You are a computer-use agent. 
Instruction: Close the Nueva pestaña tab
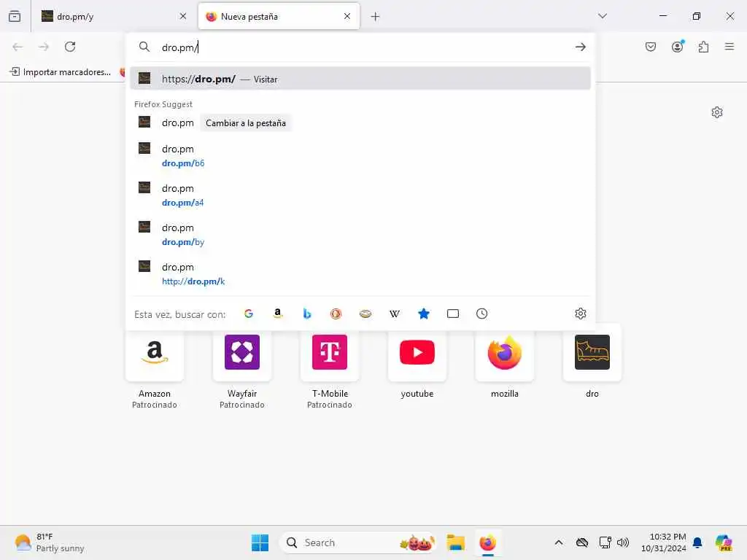(347, 16)
